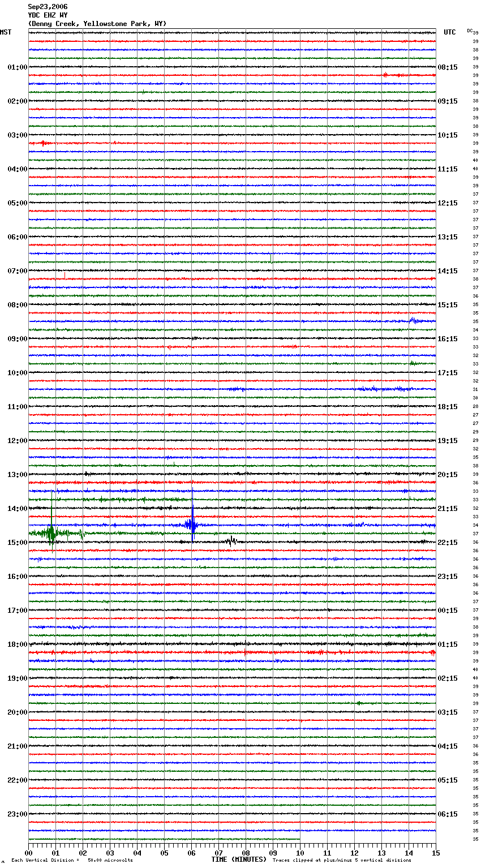Click the TIME (MINUTES) axis title
This screenshot has height=868, width=481.
[239, 860]
